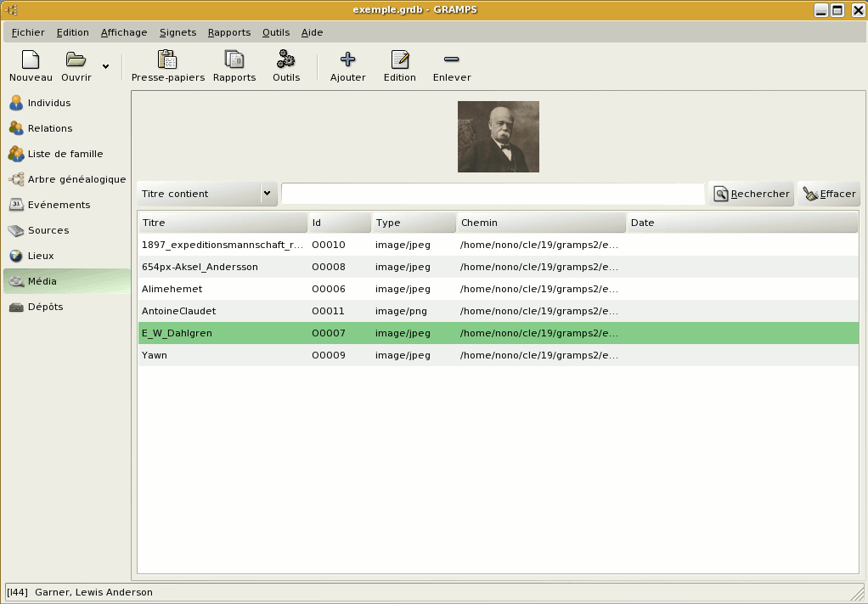
Task: Go to the Dépôts view
Action: point(67,307)
